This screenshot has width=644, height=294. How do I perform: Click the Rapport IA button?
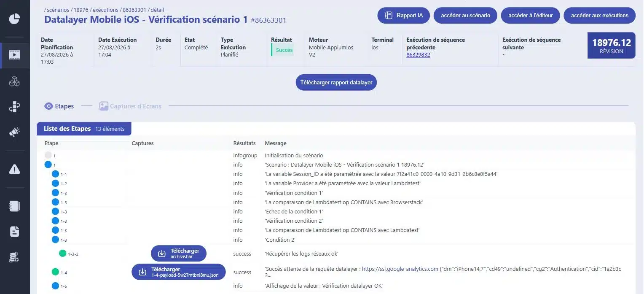(x=404, y=16)
